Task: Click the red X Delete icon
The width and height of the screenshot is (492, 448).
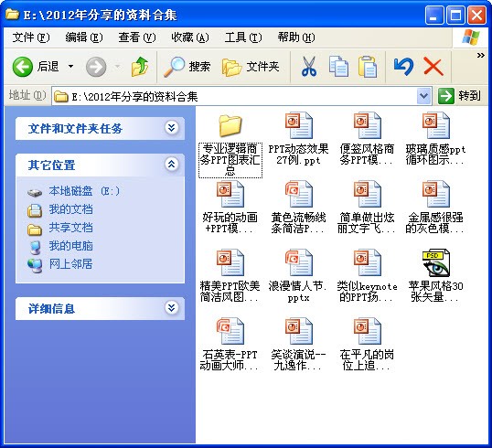Action: pos(433,67)
